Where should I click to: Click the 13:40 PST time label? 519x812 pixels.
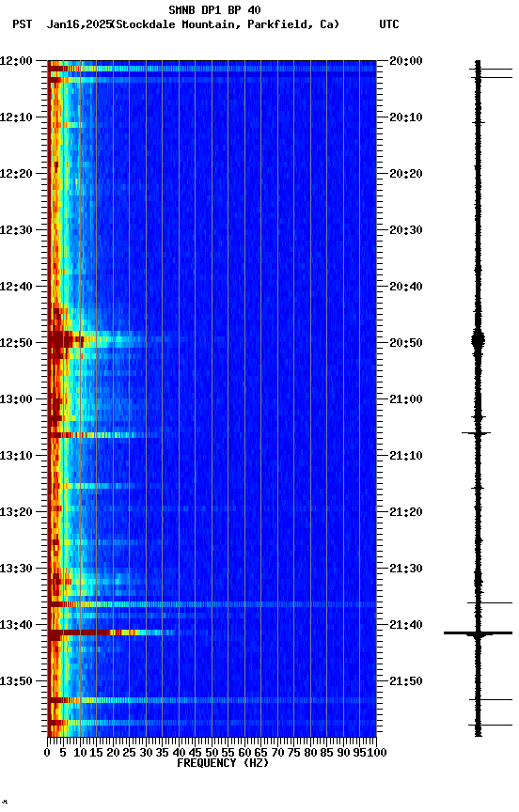click(x=16, y=626)
